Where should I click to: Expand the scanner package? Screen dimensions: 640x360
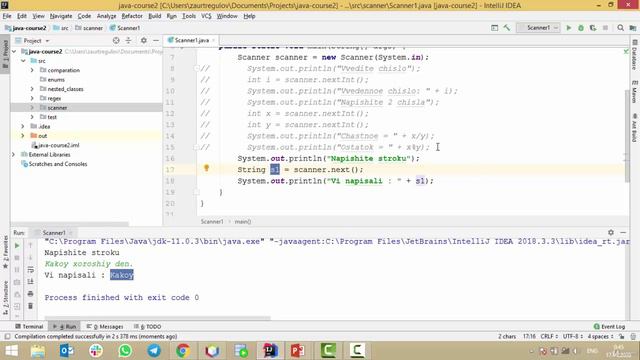point(32,108)
